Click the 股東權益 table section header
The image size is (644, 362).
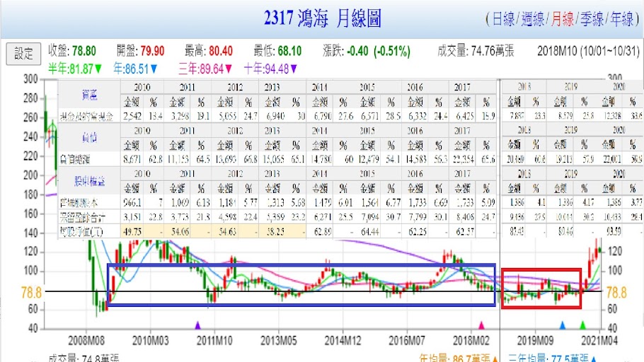coord(90,181)
